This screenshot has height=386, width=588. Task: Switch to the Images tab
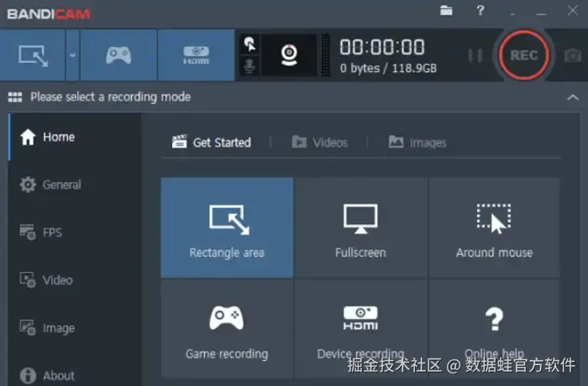[417, 143]
